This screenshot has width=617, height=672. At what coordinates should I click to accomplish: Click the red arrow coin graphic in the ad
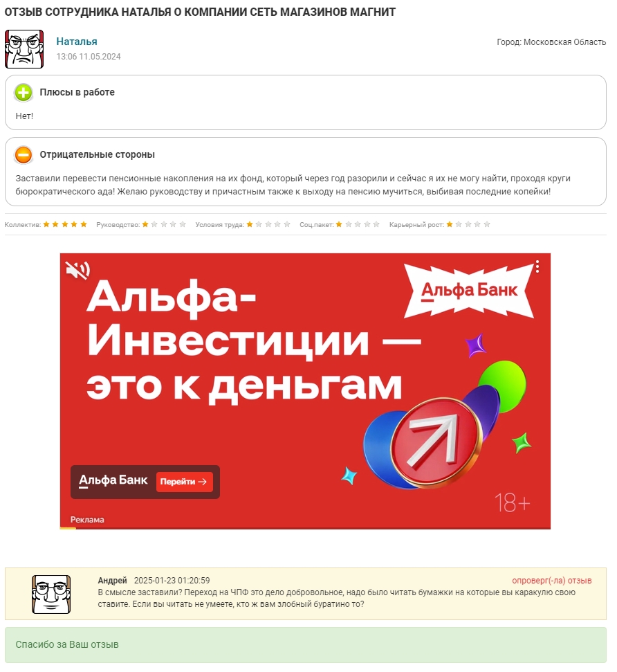[436, 442]
